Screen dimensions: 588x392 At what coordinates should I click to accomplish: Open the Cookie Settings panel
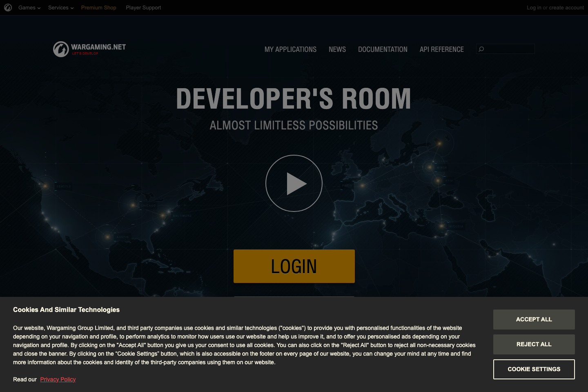point(534,369)
